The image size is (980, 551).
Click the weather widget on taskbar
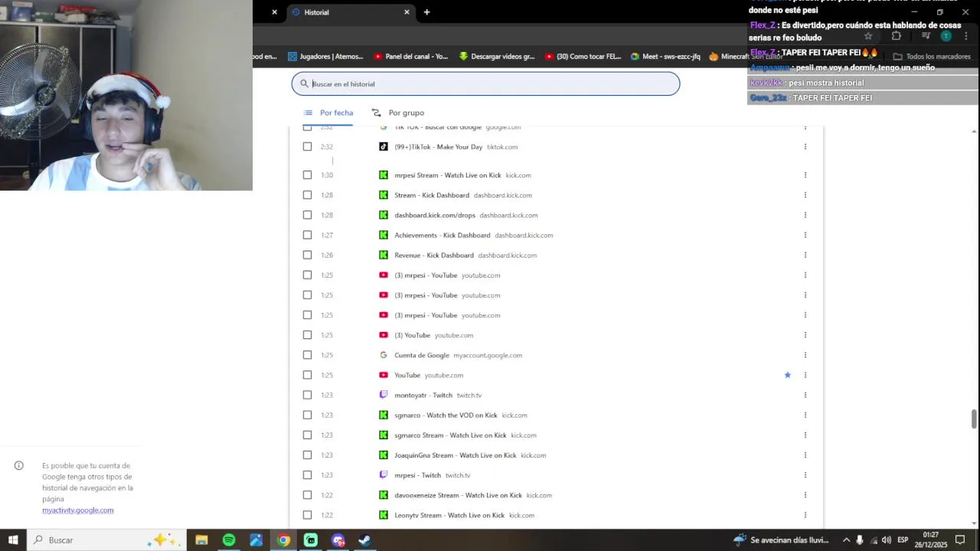point(781,540)
